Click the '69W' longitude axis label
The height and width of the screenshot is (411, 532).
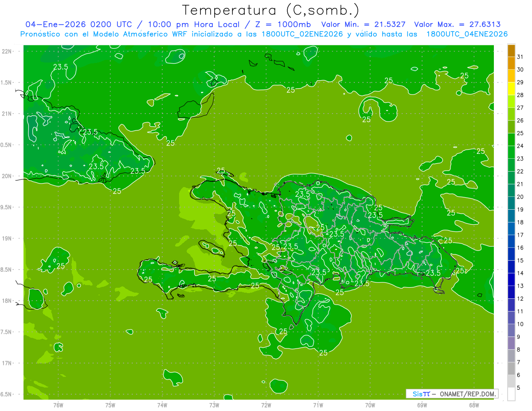click(x=422, y=405)
